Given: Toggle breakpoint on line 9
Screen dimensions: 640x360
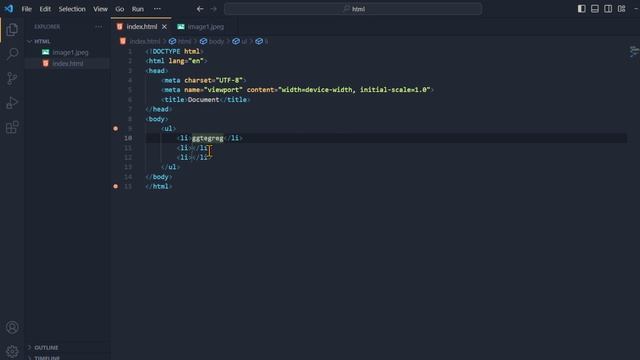Looking at the screenshot, I should [116, 129].
